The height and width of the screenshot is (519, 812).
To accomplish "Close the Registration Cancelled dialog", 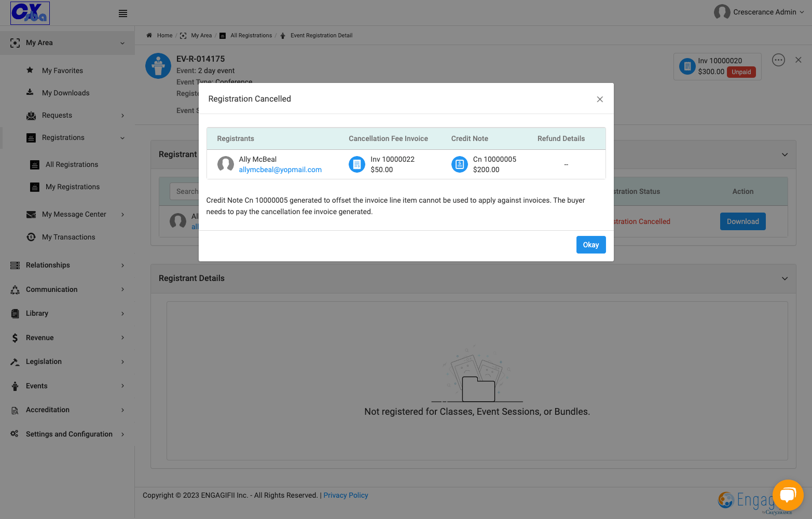I will coord(600,99).
